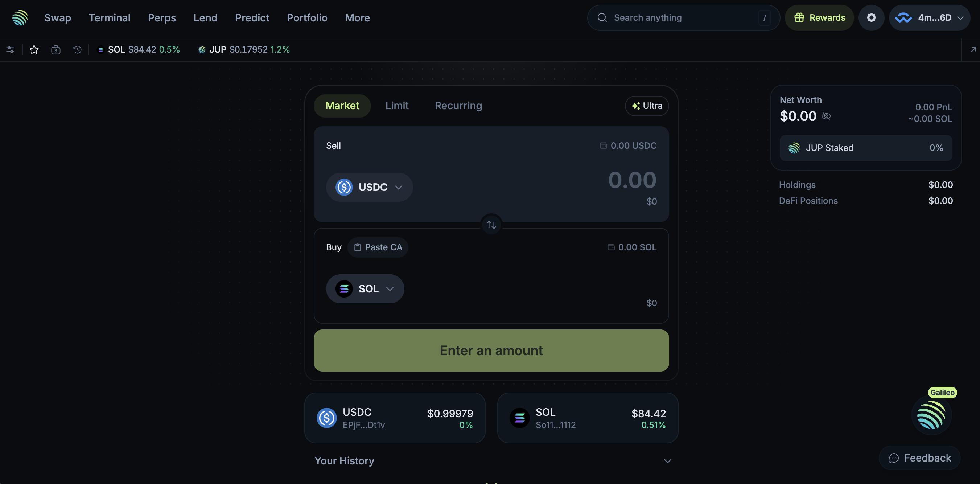Click the wallet icon beside 0.00 USDC balance
Viewport: 980px width, 484px height.
tap(603, 145)
